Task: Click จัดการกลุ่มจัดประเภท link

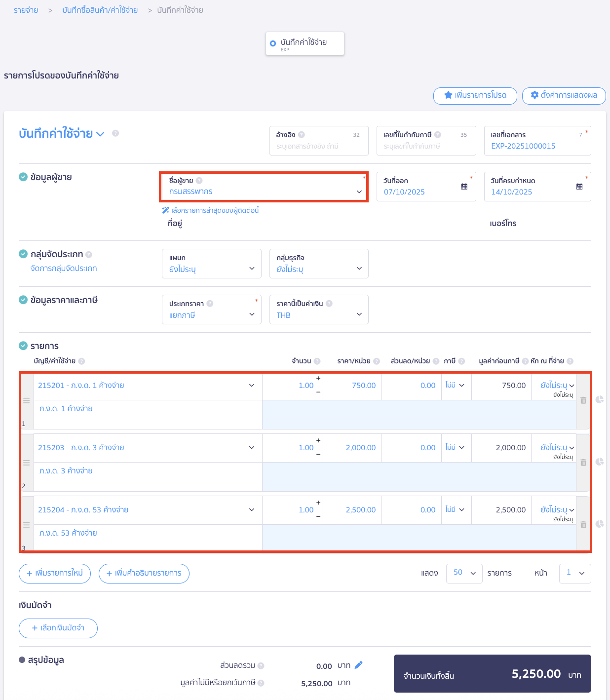Action: (x=64, y=269)
